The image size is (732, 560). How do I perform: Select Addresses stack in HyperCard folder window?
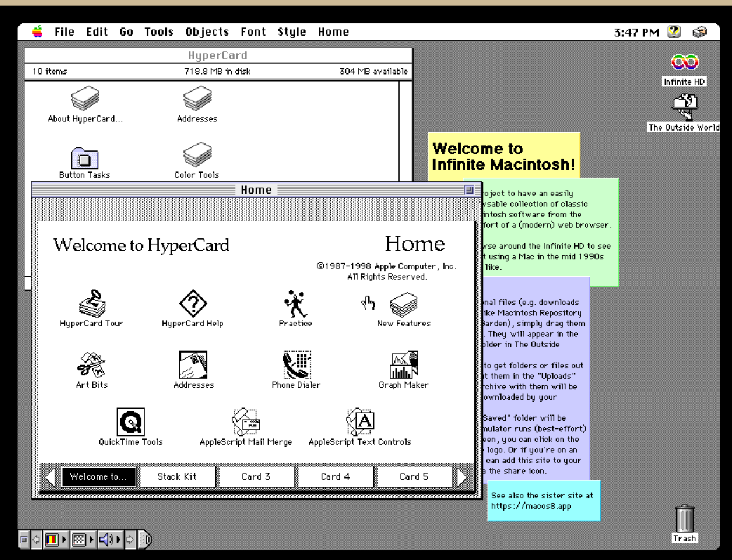pos(197,98)
